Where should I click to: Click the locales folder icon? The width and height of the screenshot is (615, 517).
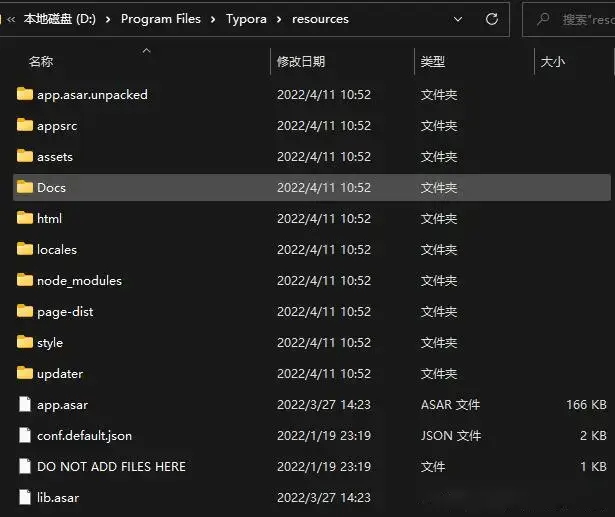pos(25,249)
